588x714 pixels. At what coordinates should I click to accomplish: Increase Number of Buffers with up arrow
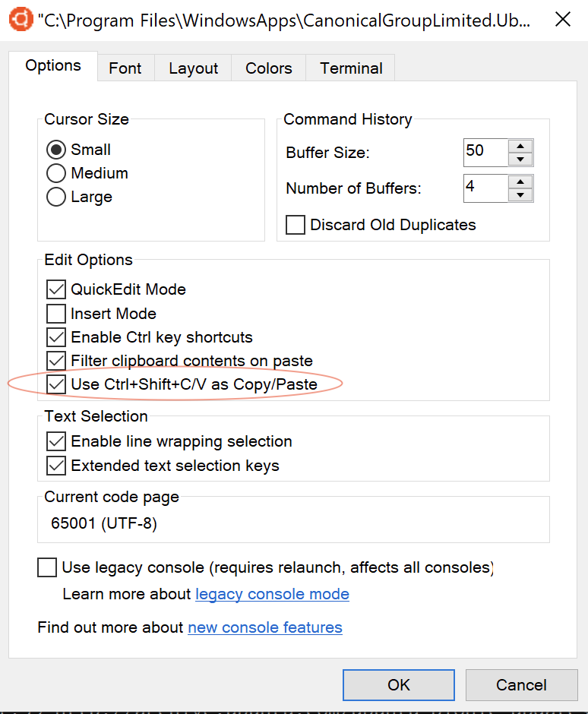click(520, 182)
